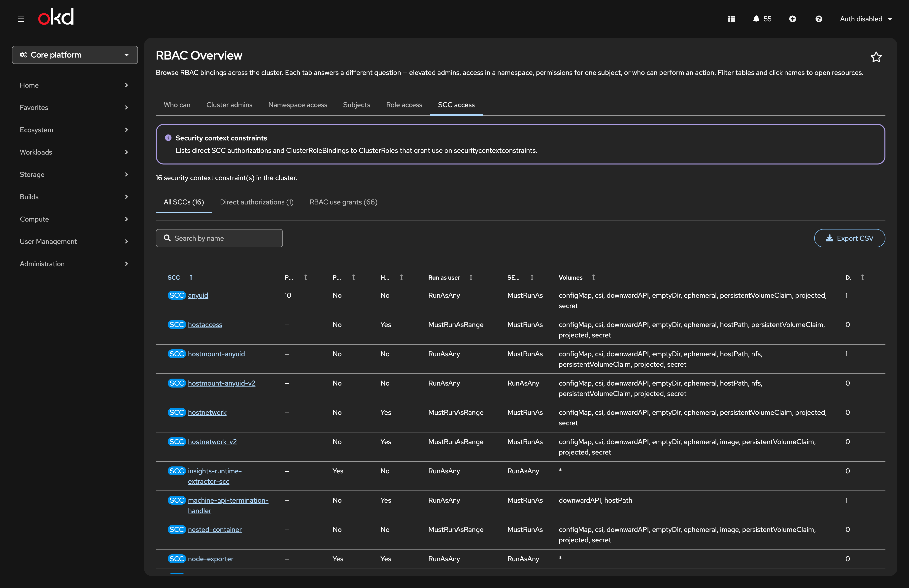Click SCC badge next to hostmount-anyuid-v2

[x=176, y=383]
